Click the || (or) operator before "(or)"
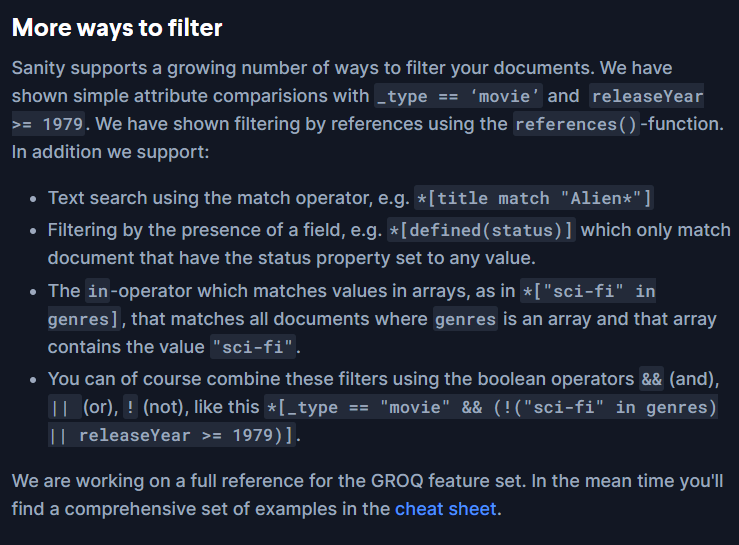Screen dimensions: 739x545 point(65,407)
